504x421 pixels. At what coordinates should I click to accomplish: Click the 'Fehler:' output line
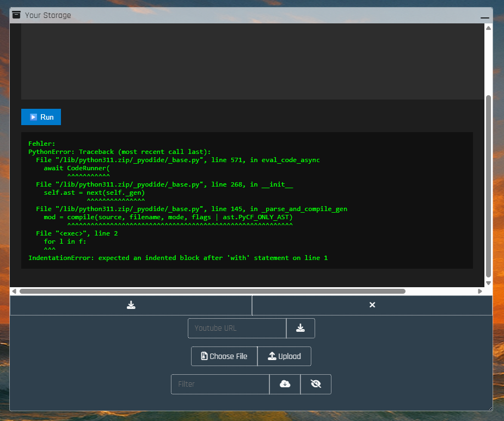click(42, 144)
